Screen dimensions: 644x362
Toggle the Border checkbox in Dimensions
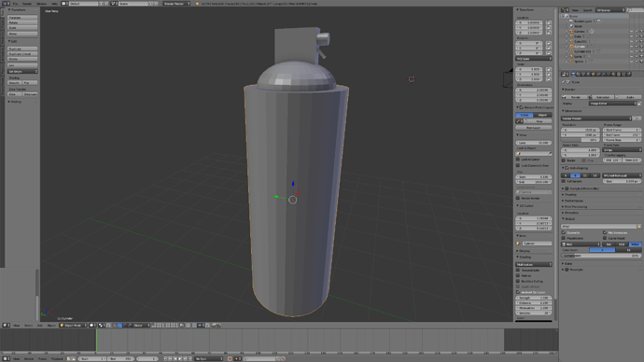click(563, 160)
